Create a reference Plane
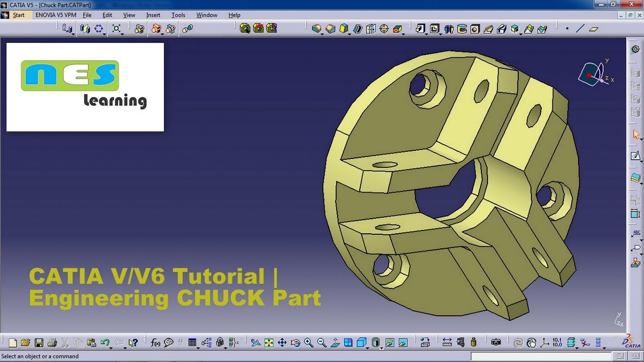The width and height of the screenshot is (644, 362). point(594,29)
